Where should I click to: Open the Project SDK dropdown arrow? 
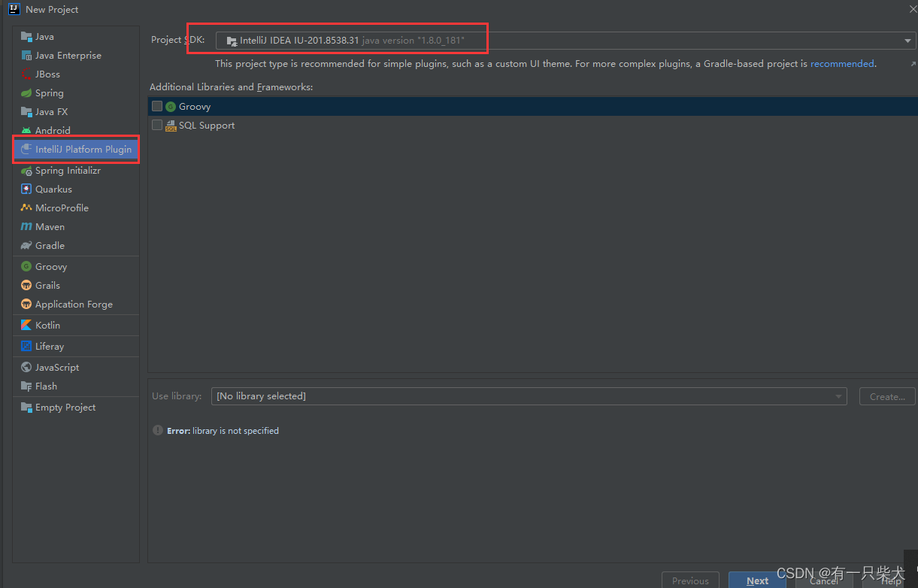[908, 41]
